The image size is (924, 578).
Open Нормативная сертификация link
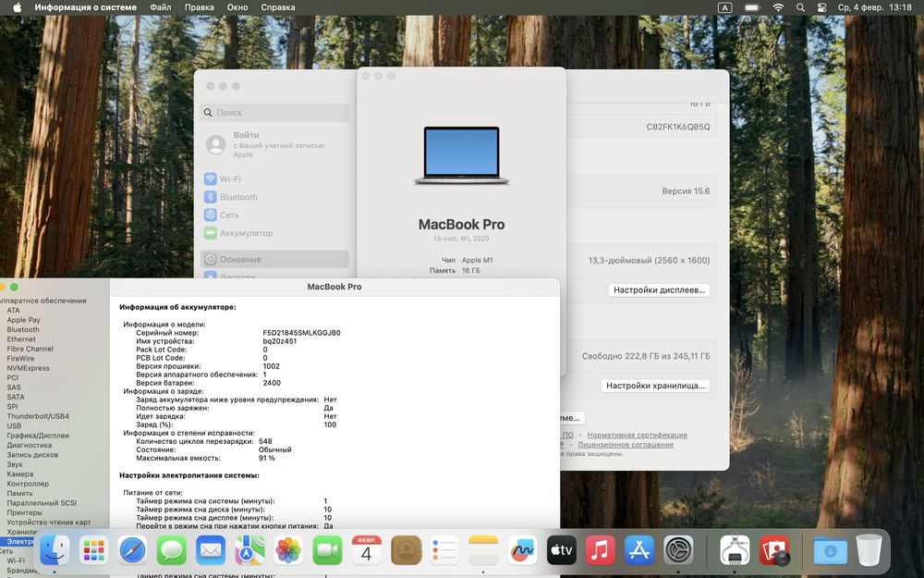[x=637, y=435]
